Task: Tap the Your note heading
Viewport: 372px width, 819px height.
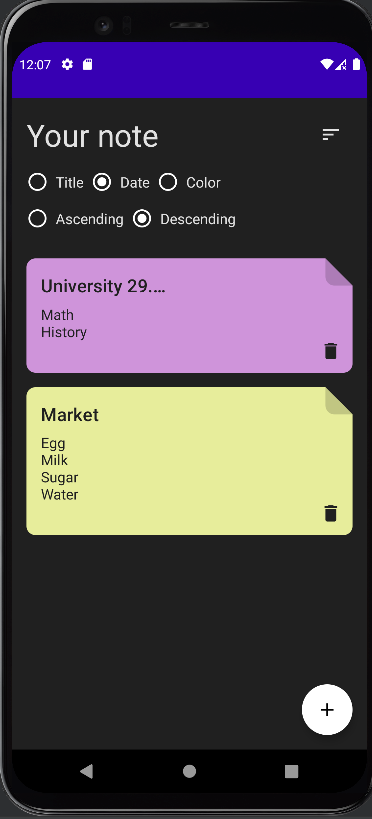Action: pyautogui.click(x=92, y=136)
